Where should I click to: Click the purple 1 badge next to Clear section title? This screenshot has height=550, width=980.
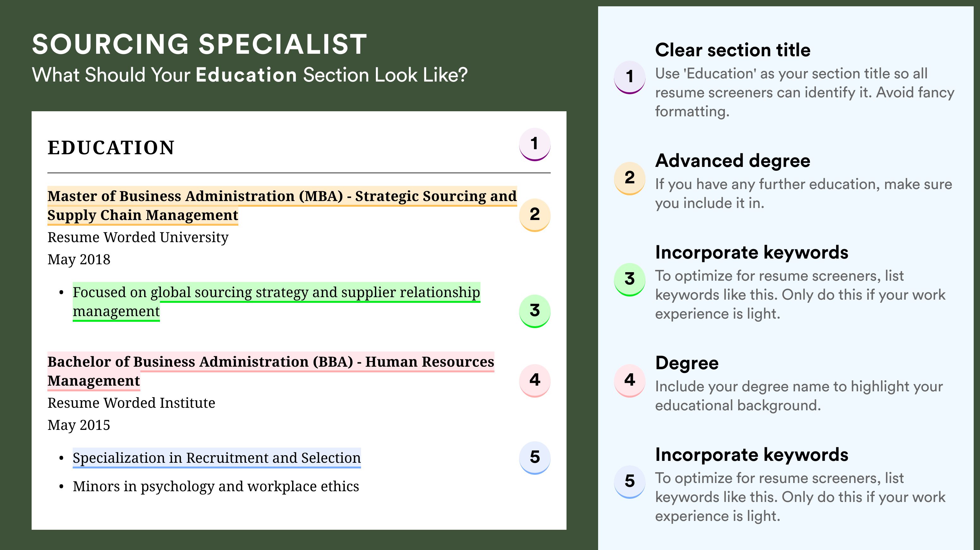click(630, 77)
